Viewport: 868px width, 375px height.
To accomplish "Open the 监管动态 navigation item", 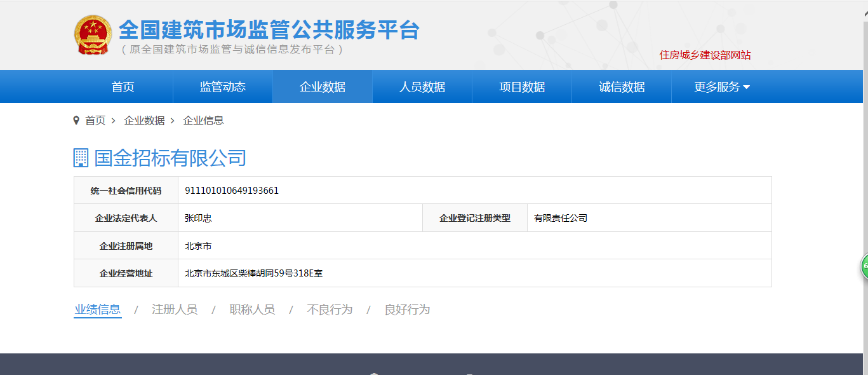I will [x=223, y=87].
